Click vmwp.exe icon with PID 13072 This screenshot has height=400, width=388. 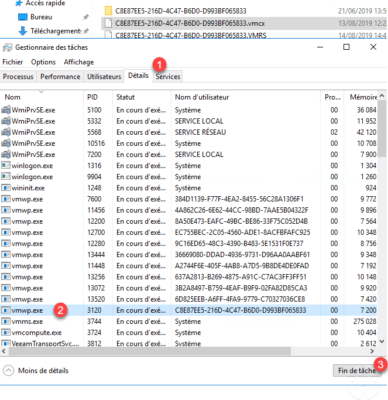point(6,288)
